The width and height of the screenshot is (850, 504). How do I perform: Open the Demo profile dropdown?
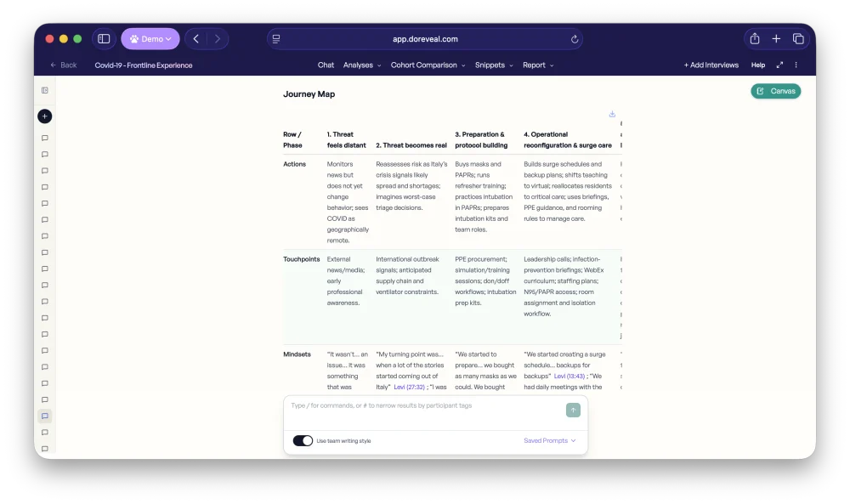(x=150, y=39)
